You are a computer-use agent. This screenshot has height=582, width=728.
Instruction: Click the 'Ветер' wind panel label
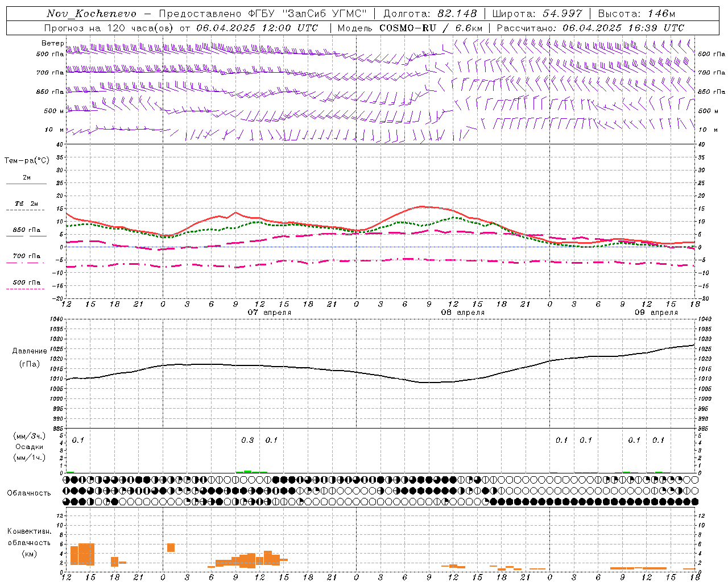pos(53,43)
